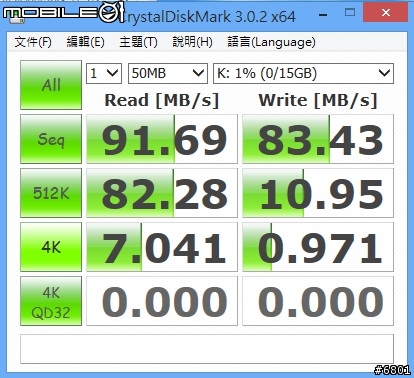Click the 4K write result 0.971
This screenshot has width=414, height=378.
(x=318, y=247)
